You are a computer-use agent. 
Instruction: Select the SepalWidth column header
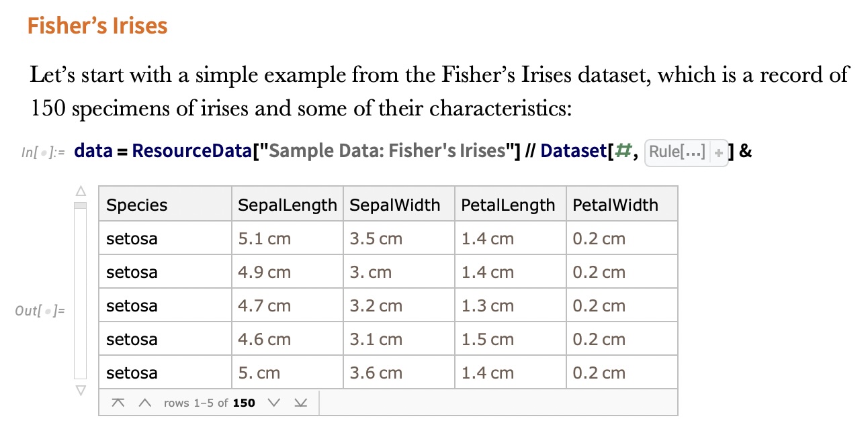coord(395,205)
